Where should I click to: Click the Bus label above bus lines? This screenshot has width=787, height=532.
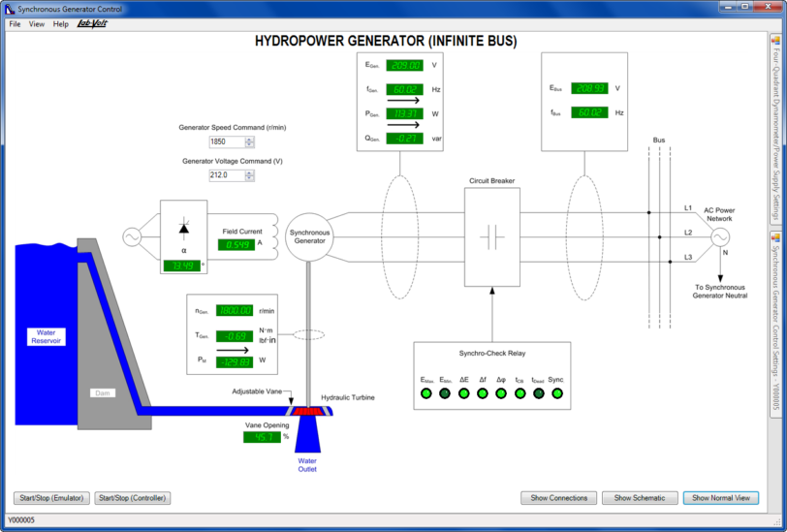point(659,141)
